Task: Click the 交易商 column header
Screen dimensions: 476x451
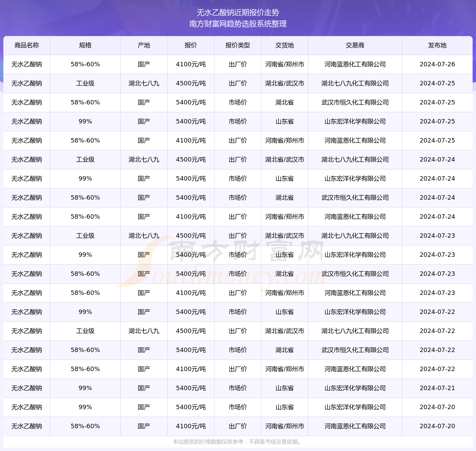Action: [355, 45]
